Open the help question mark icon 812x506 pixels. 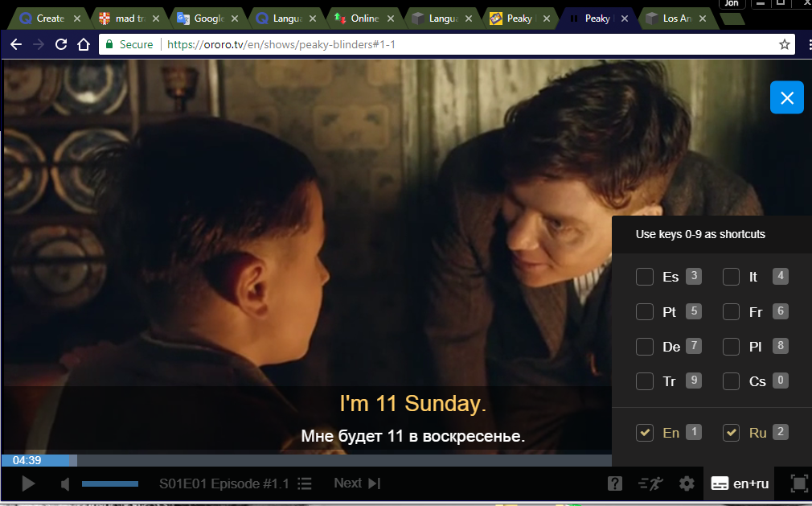(x=615, y=483)
